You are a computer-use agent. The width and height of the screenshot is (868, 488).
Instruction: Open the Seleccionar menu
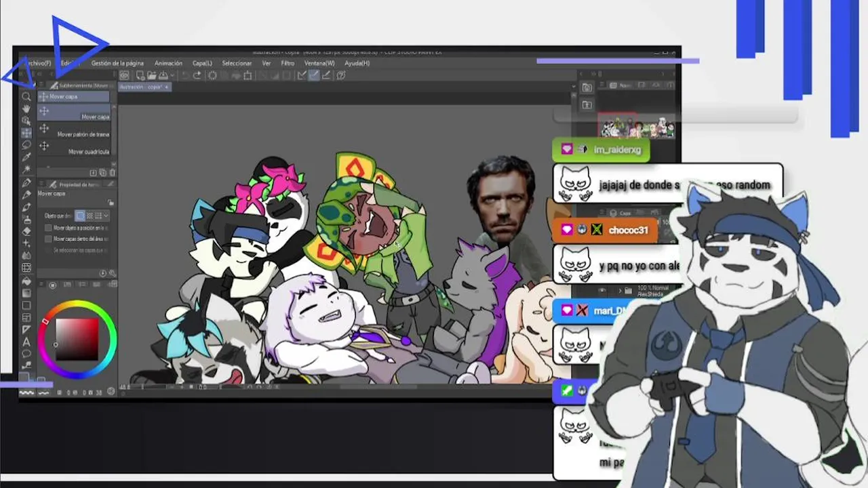(x=237, y=63)
